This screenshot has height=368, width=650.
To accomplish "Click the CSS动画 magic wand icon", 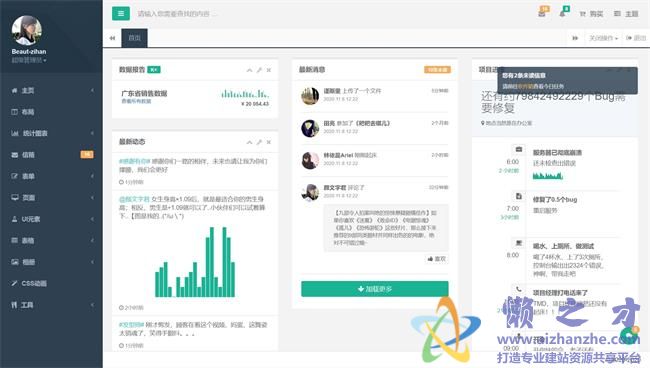I will point(15,283).
